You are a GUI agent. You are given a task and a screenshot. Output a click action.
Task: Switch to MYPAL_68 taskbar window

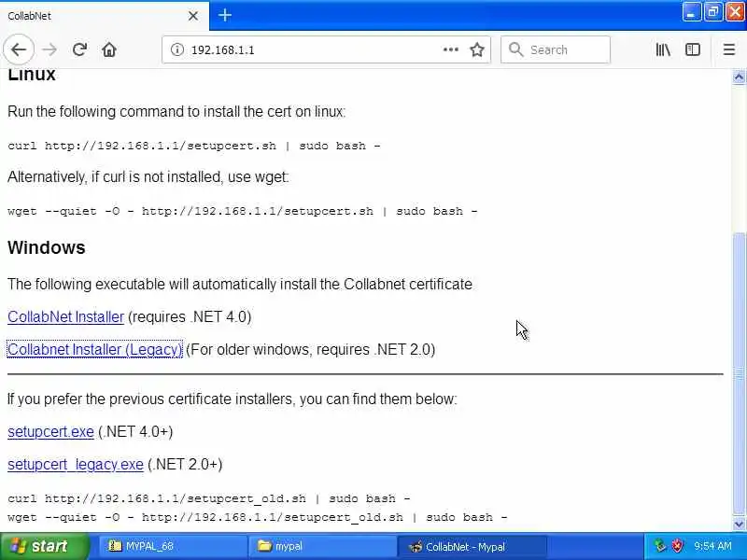tap(173, 546)
